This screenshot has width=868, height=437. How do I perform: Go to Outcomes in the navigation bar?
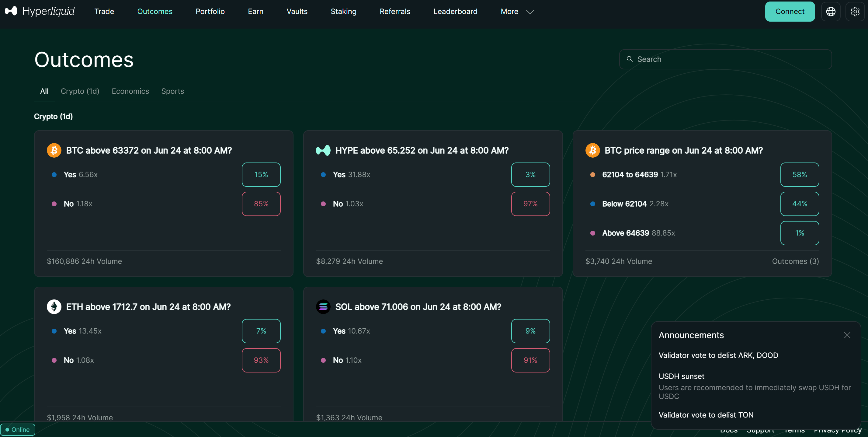pos(155,12)
